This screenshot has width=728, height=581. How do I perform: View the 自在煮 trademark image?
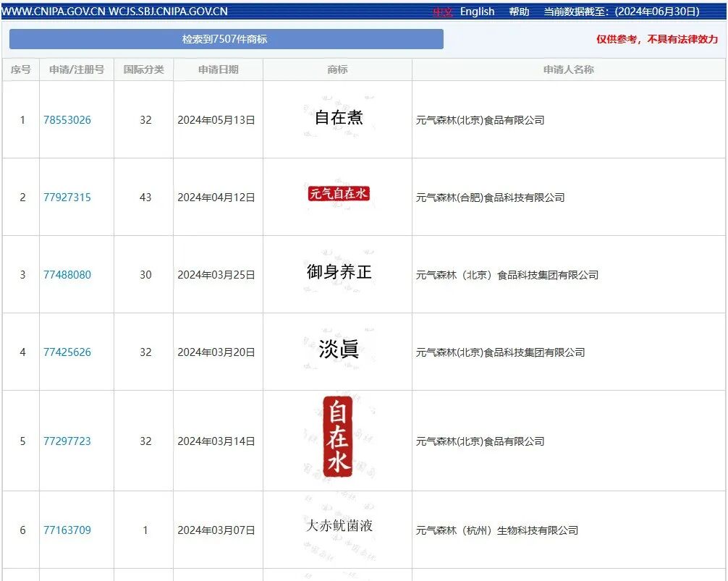(x=337, y=116)
